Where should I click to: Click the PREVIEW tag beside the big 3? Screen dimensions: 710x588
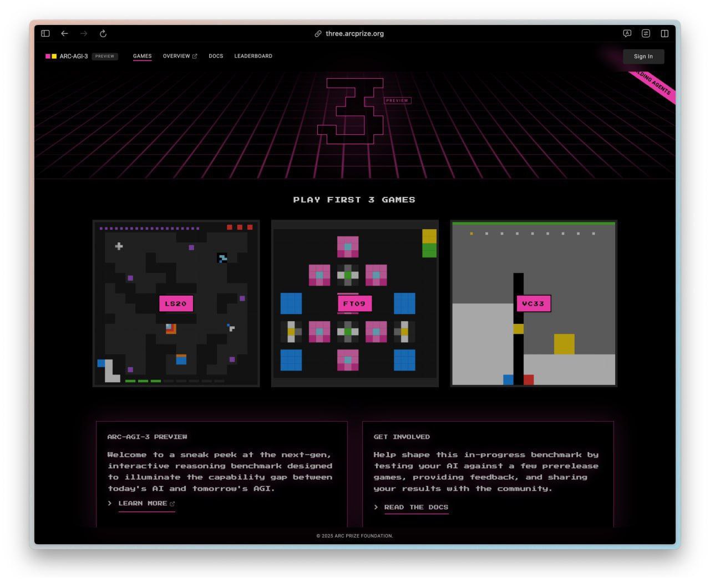(397, 100)
